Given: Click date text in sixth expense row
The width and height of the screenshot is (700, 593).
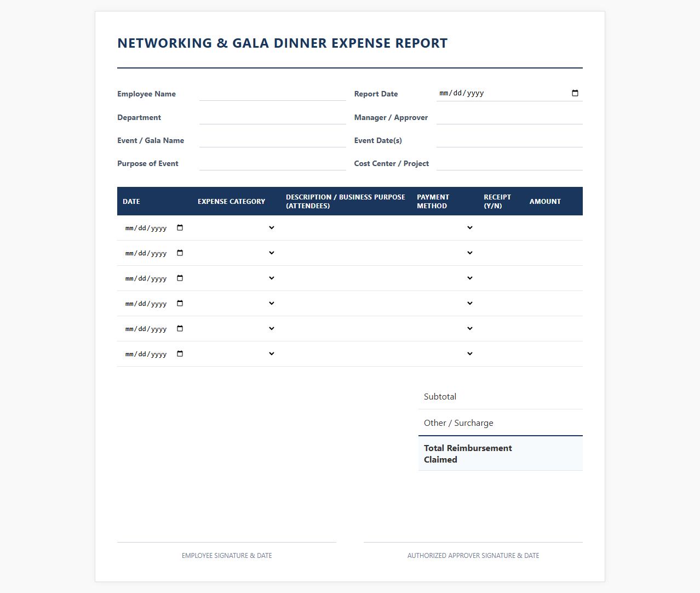Looking at the screenshot, I should [146, 354].
